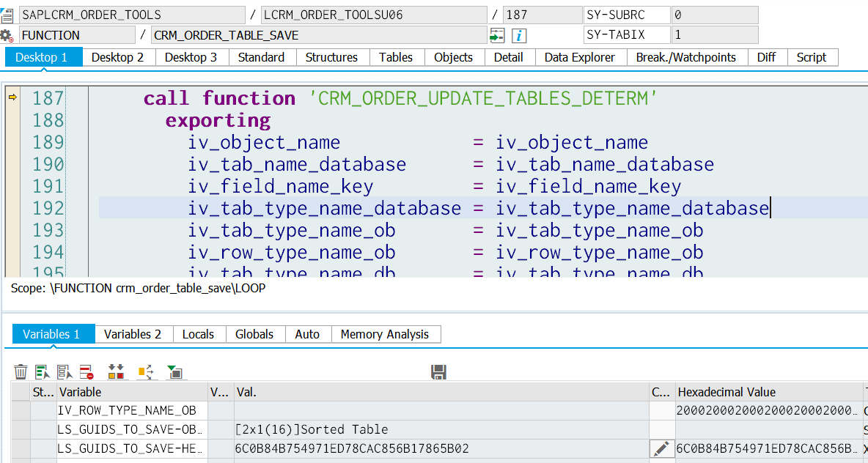
Task: Click the gear icon beside FUNCTION field
Action: click(7, 36)
